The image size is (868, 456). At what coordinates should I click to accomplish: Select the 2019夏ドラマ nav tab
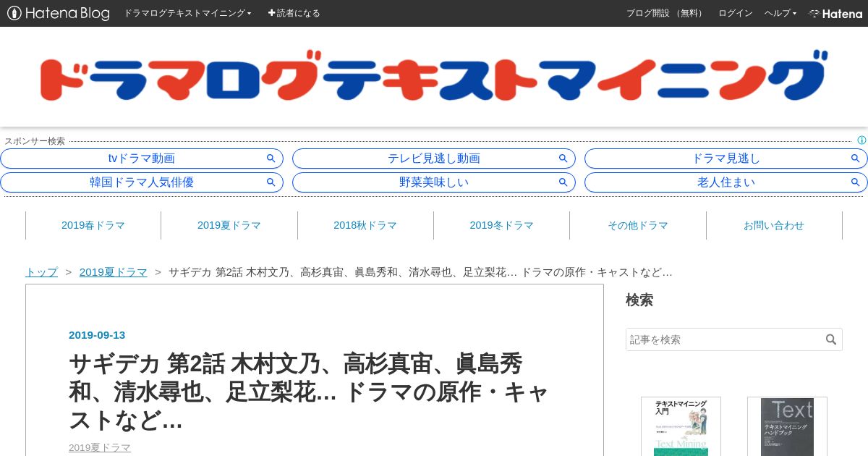pyautogui.click(x=229, y=225)
